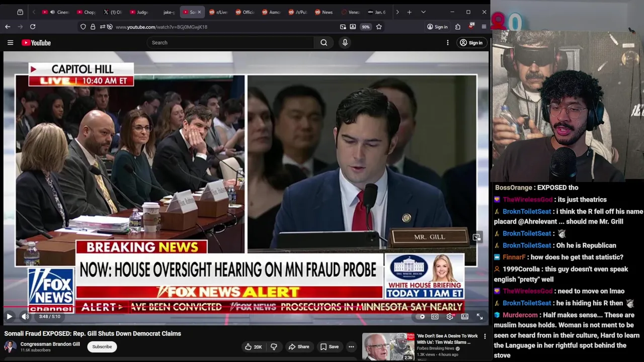Click Murdercom username in chat

pyautogui.click(x=520, y=315)
